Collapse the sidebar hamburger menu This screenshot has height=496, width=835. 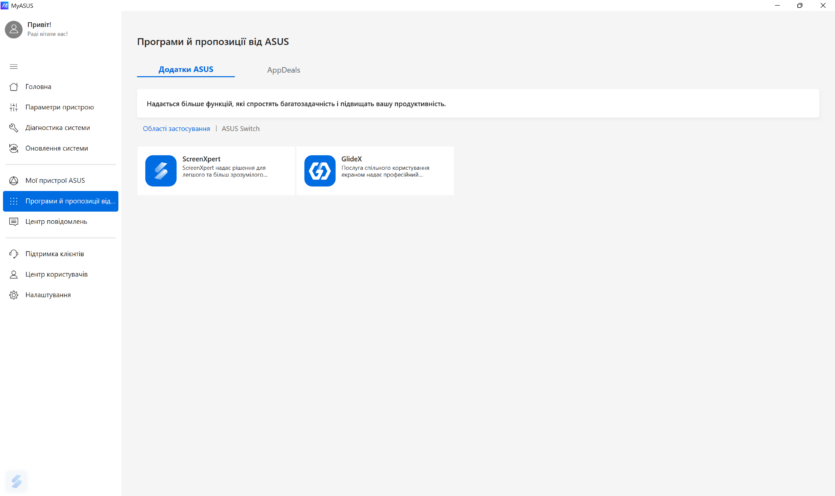click(x=14, y=67)
